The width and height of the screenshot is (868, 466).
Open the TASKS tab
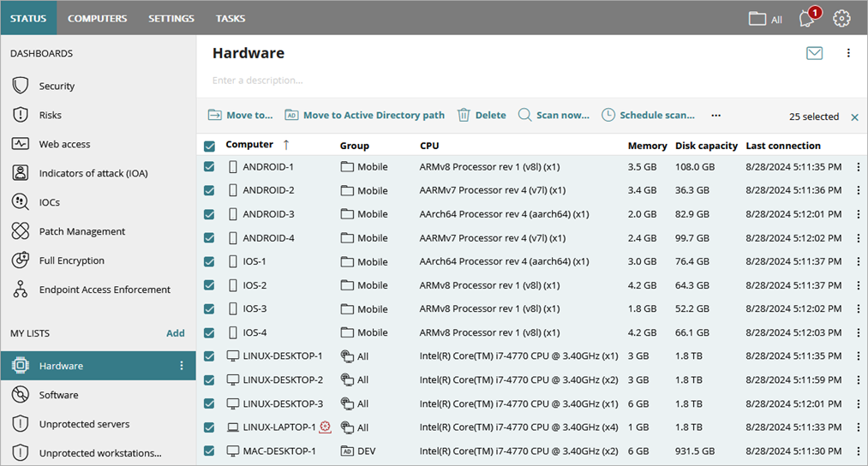[x=230, y=18]
